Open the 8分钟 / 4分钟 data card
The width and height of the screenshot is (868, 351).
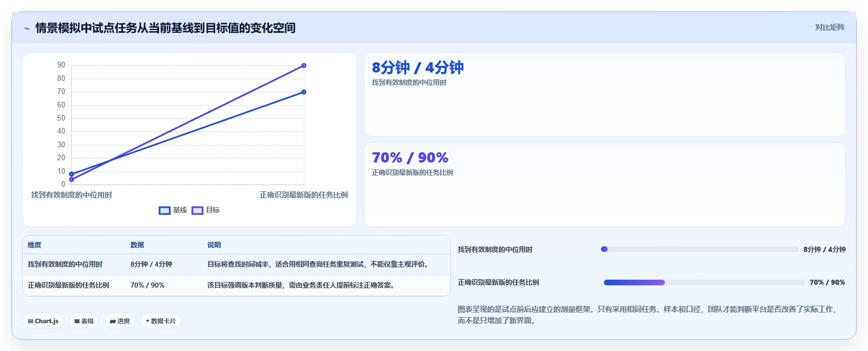(604, 94)
